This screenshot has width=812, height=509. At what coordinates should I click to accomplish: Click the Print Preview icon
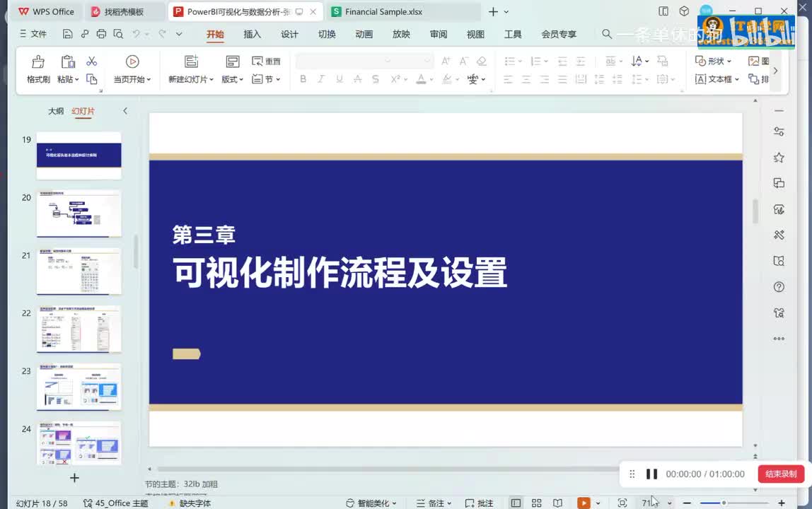[119, 34]
